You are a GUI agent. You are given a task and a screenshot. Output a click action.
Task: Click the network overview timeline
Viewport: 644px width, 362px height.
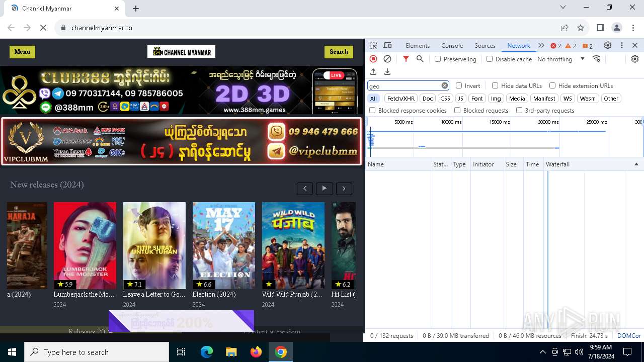(505, 136)
